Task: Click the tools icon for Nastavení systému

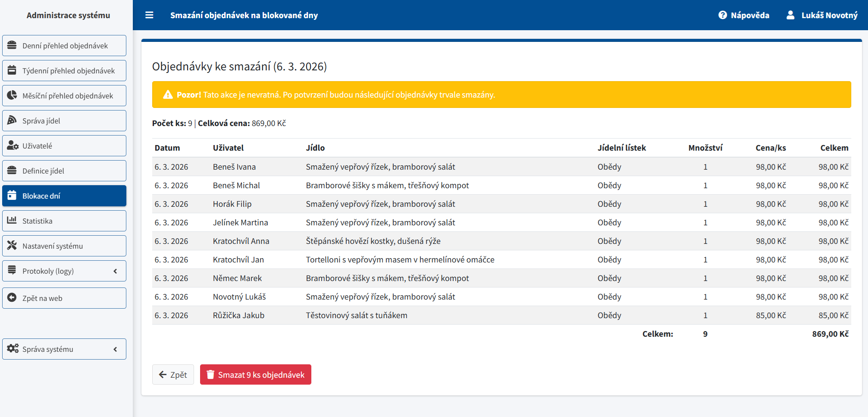Action: tap(12, 246)
